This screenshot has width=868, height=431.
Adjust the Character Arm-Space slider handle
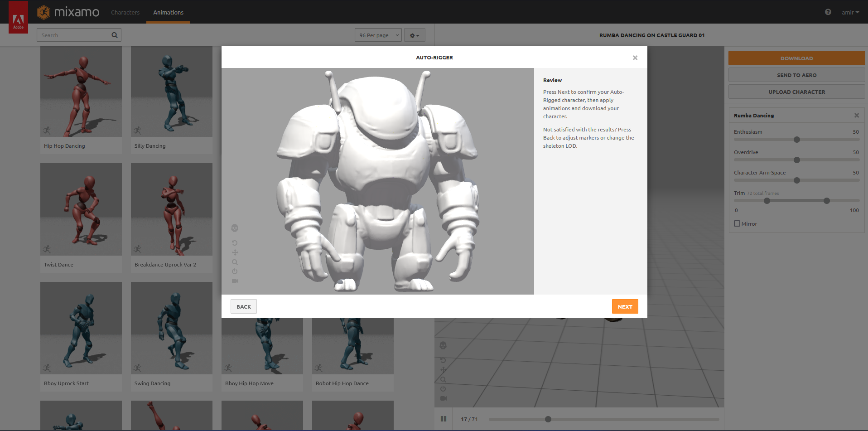(797, 180)
